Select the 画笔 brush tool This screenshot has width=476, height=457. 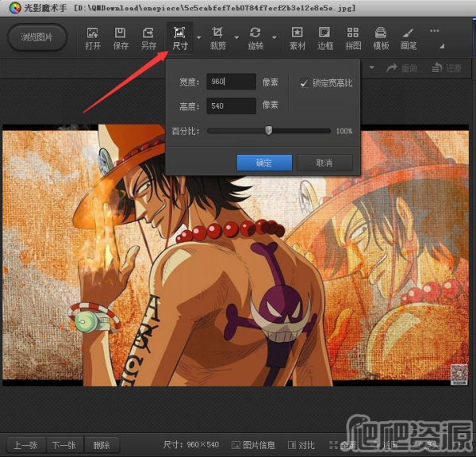tap(409, 38)
